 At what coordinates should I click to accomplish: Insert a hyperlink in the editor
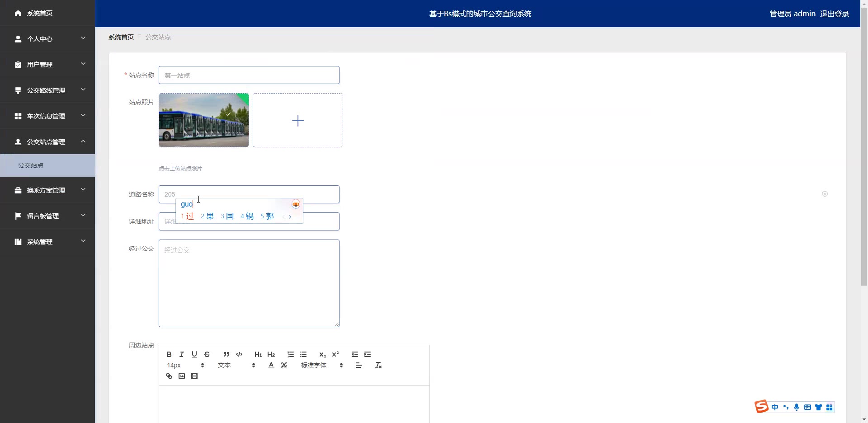[x=169, y=376]
